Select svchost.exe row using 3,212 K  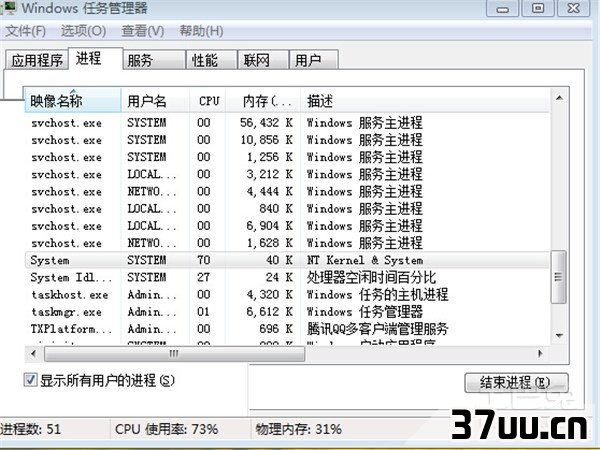(287, 174)
